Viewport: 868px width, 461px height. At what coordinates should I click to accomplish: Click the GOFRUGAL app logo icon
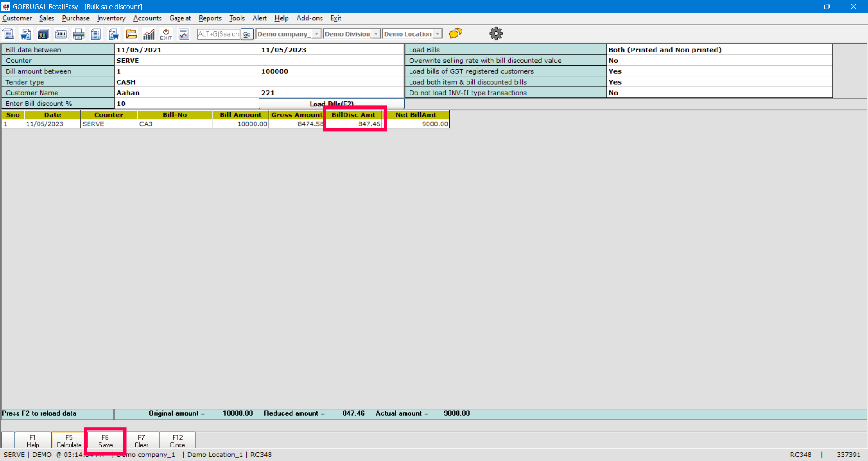(5, 6)
